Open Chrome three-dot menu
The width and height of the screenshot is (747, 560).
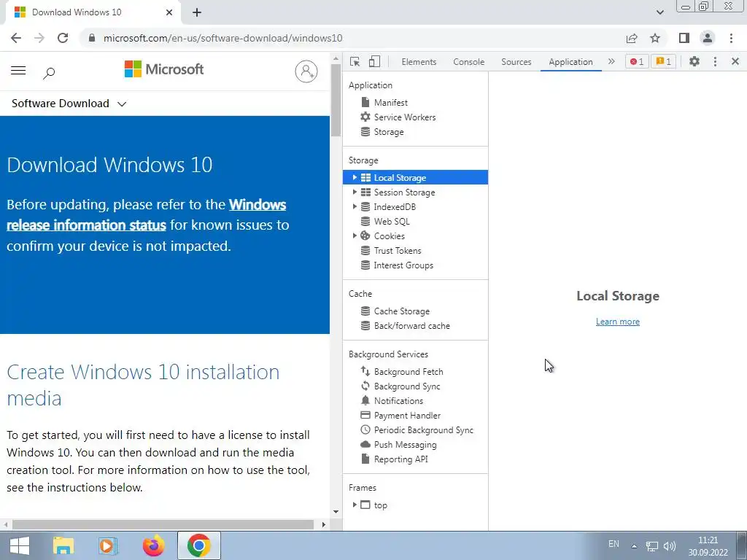point(731,38)
